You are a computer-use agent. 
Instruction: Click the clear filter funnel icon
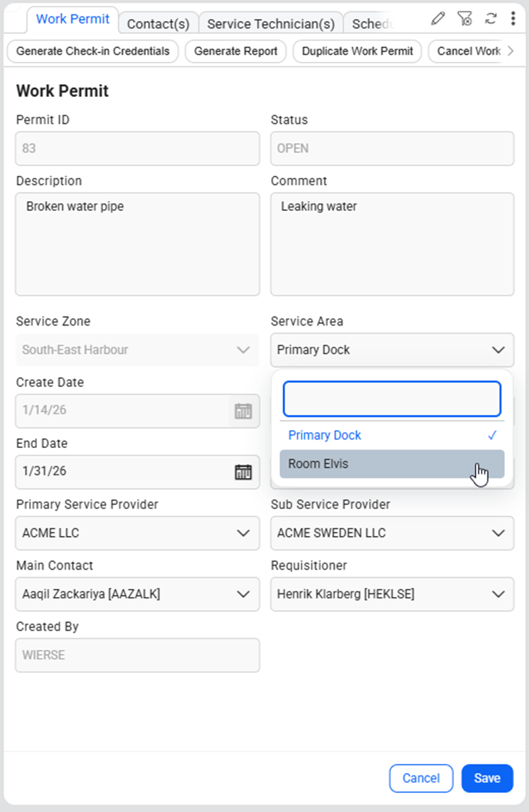click(x=465, y=18)
